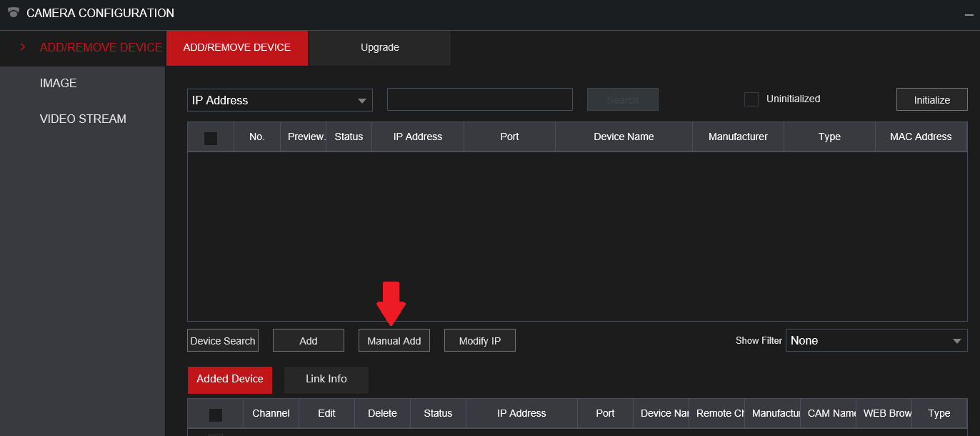The width and height of the screenshot is (980, 436).
Task: Switch to the Link Info tab
Action: 326,380
